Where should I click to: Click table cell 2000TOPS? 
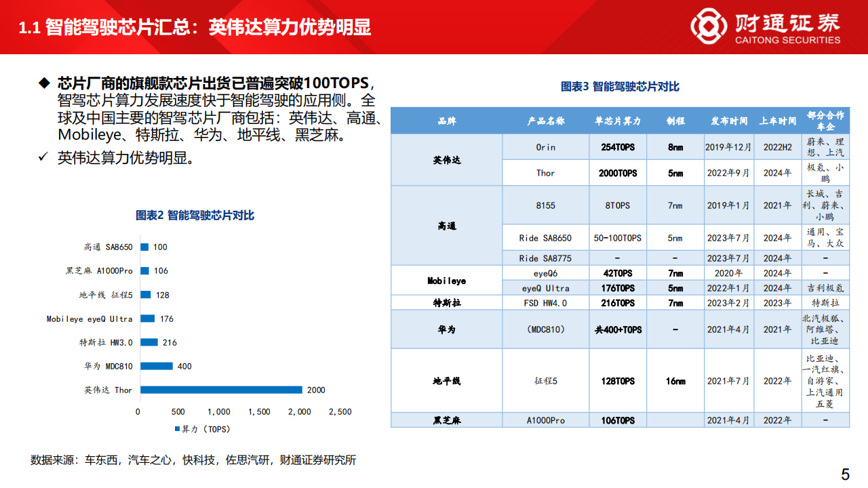click(x=618, y=173)
